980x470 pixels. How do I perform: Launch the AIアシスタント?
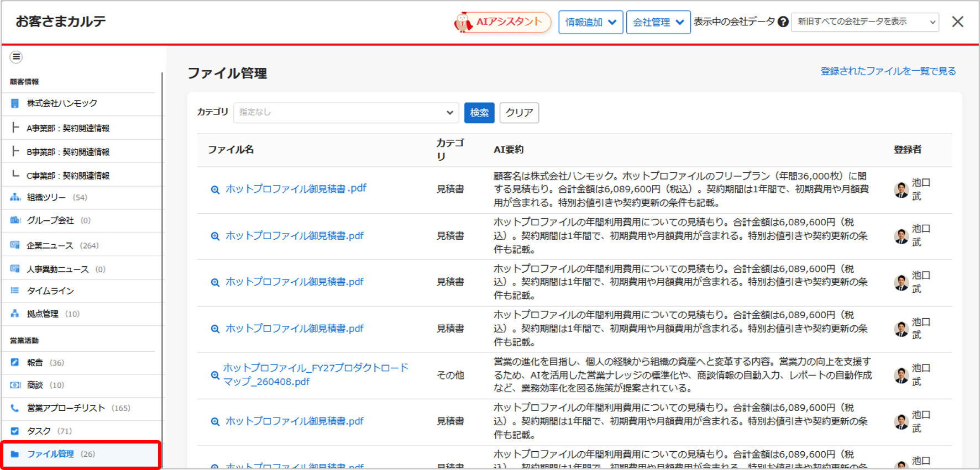[502, 22]
